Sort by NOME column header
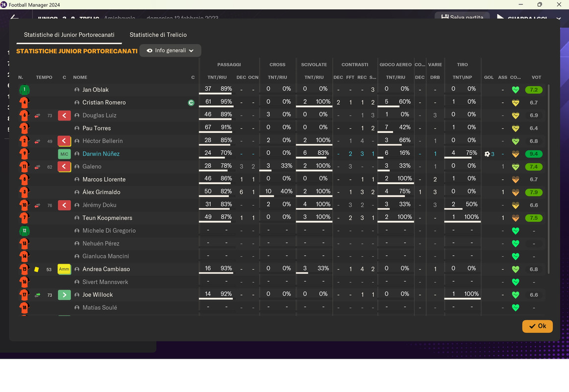The width and height of the screenshot is (569, 392). point(80,77)
